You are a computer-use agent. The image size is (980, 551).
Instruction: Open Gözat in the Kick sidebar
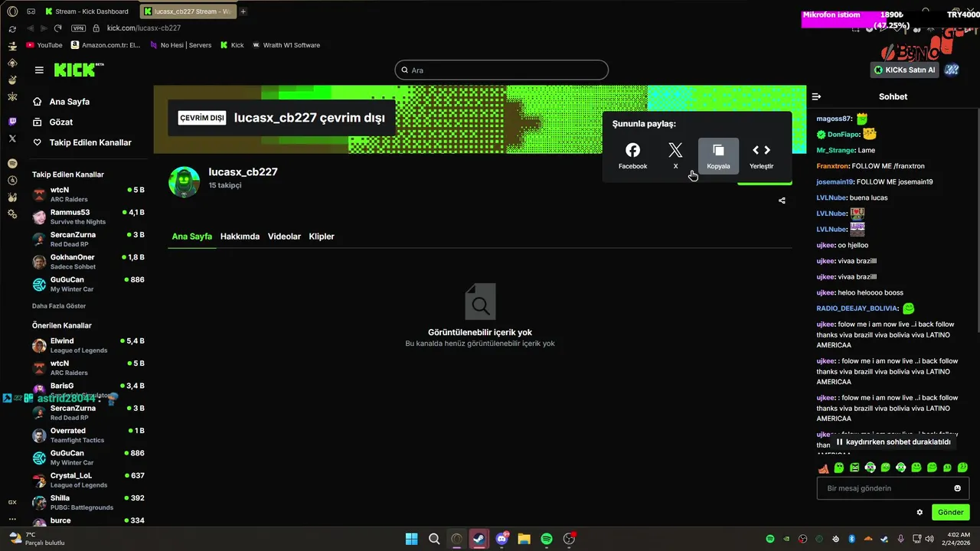tap(53, 122)
